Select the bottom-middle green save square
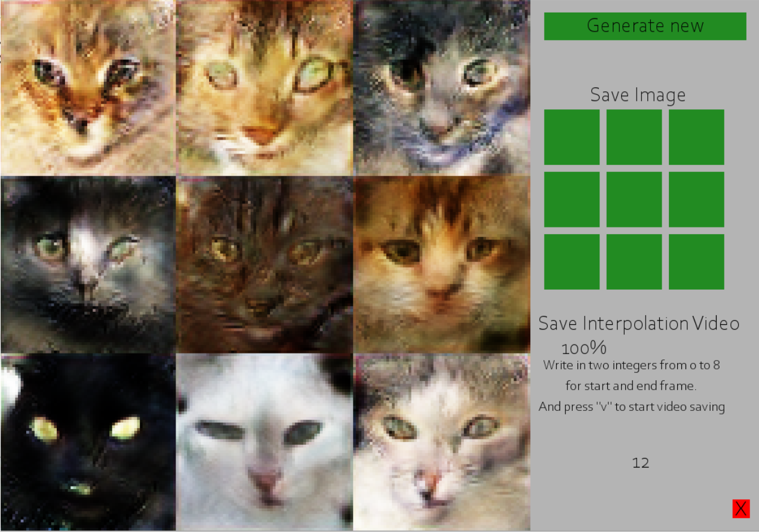The image size is (759, 532). (x=634, y=262)
